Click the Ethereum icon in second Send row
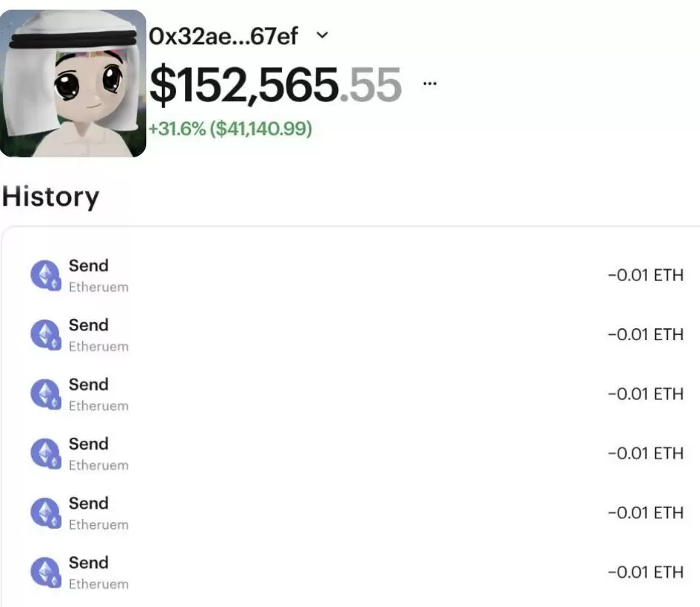Viewport: 700px width, 607px height. (x=46, y=335)
